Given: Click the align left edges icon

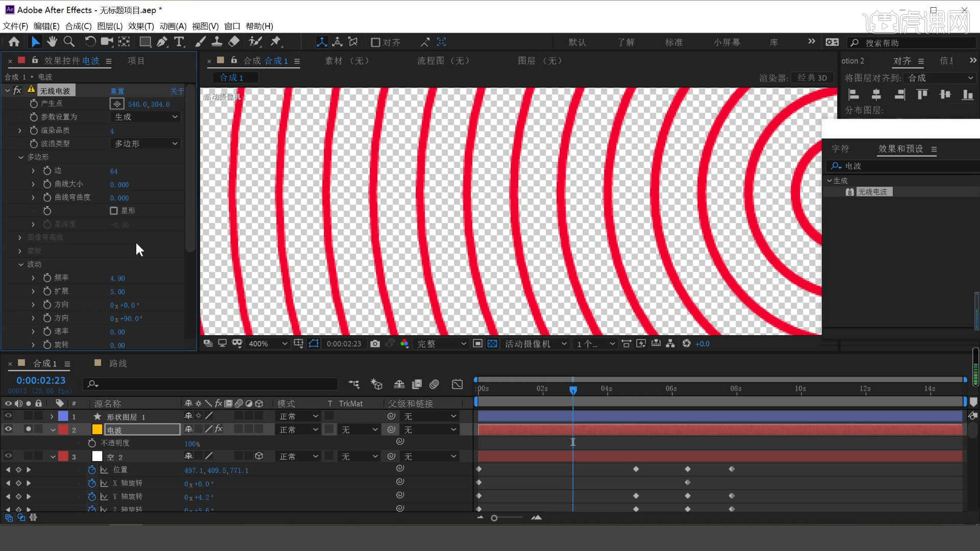Looking at the screenshot, I should tap(853, 94).
